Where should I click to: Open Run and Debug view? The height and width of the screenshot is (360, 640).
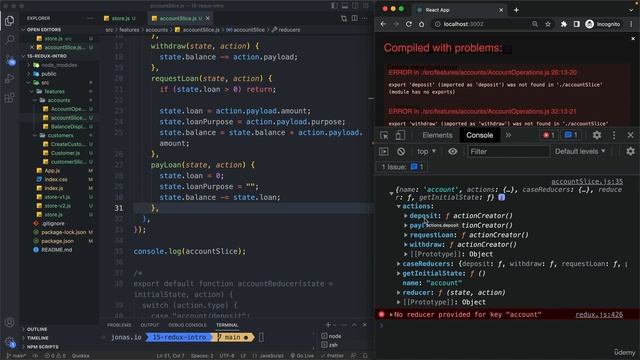[9, 79]
